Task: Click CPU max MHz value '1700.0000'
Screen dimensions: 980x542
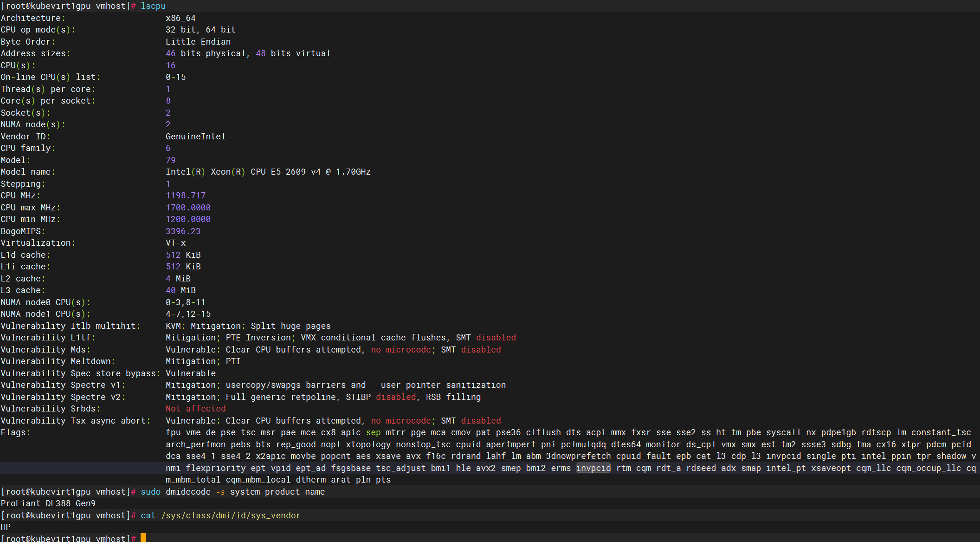Action: (188, 208)
